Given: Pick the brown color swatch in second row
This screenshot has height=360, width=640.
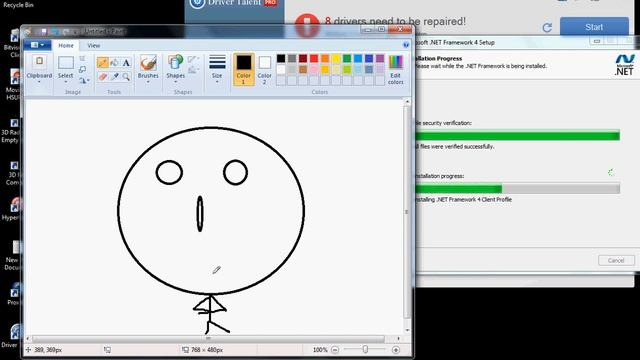Looking at the screenshot, I should click(x=303, y=69).
